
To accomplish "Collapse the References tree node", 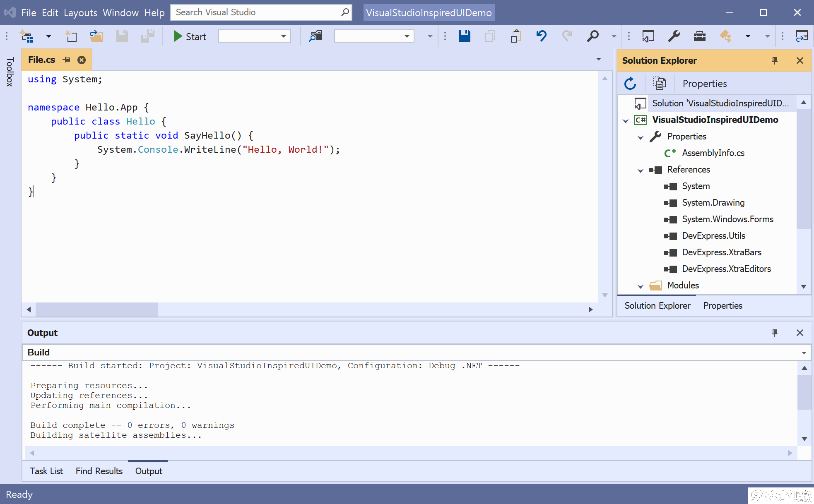I will tap(641, 170).
